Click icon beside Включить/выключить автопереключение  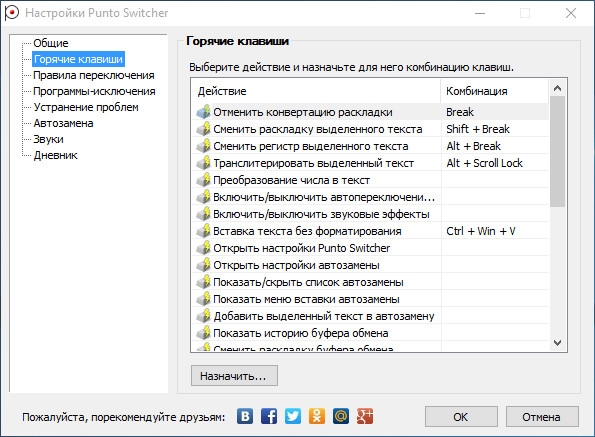pos(203,197)
